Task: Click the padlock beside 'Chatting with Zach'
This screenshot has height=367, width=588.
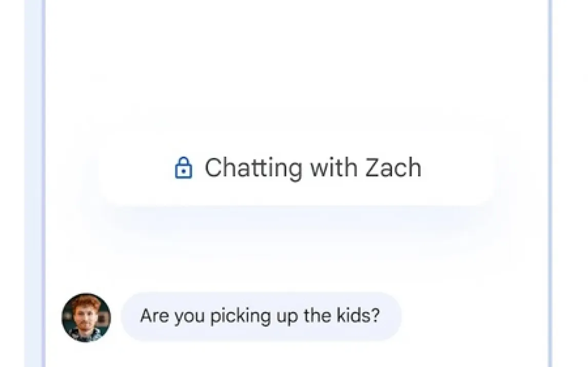Action: click(183, 168)
